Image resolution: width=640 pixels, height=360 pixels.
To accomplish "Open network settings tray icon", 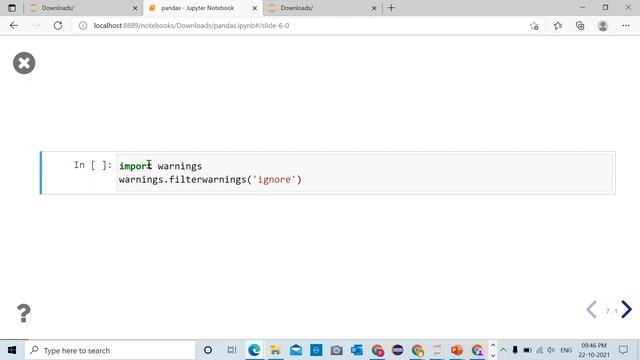I will click(540, 350).
